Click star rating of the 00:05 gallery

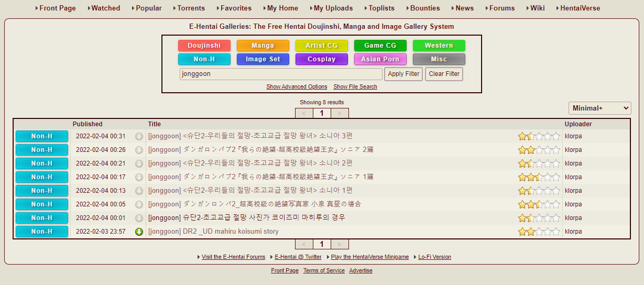click(x=539, y=204)
